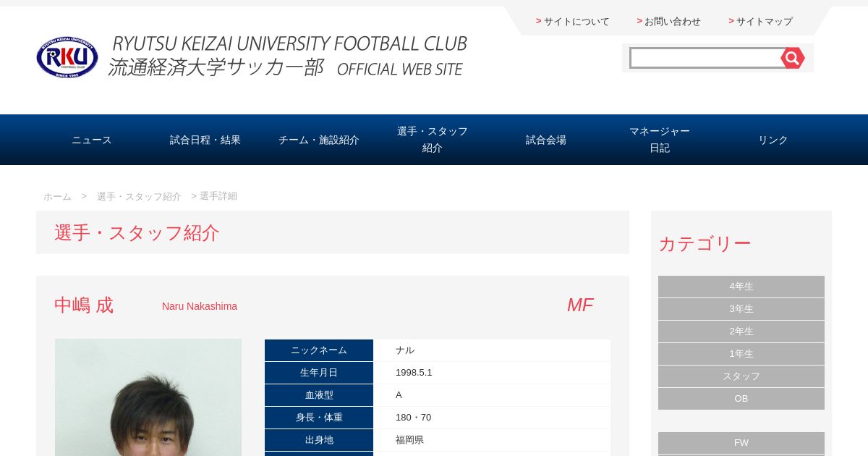Filter by OB category
The height and width of the screenshot is (456, 868).
[x=741, y=399]
